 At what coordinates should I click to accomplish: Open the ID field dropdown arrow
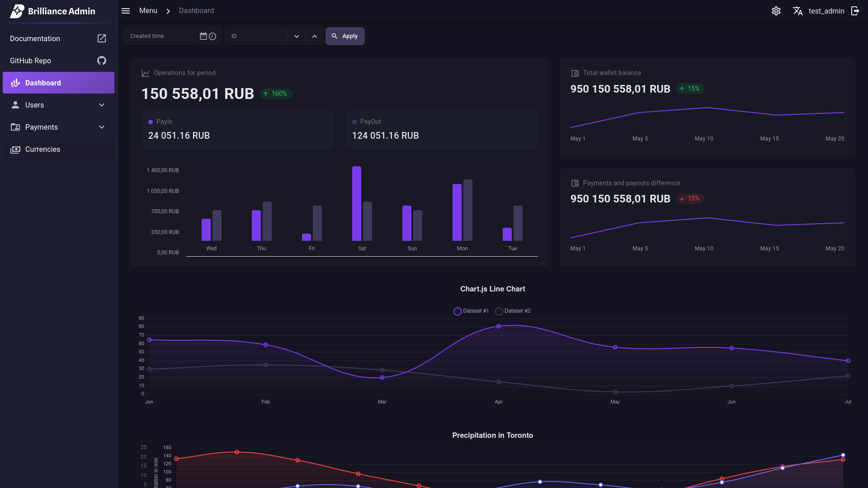(x=296, y=36)
